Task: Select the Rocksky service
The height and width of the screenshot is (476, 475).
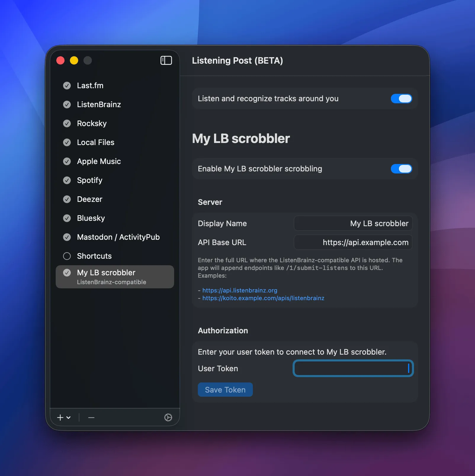Action: (92, 123)
